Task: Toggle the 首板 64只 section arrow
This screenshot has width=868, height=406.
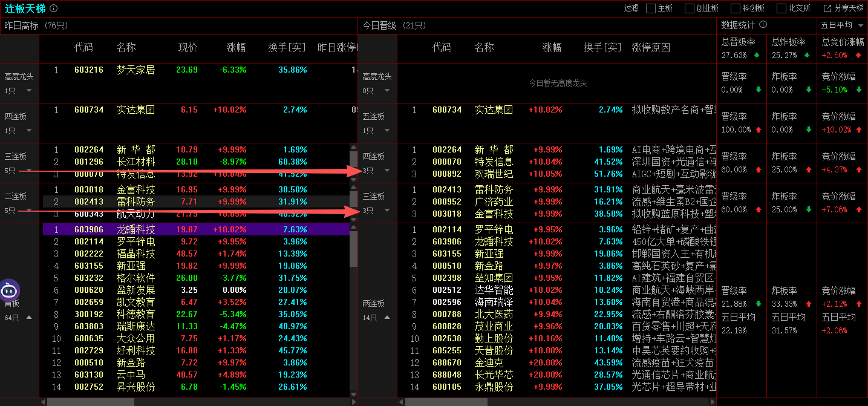Action: coord(28,318)
